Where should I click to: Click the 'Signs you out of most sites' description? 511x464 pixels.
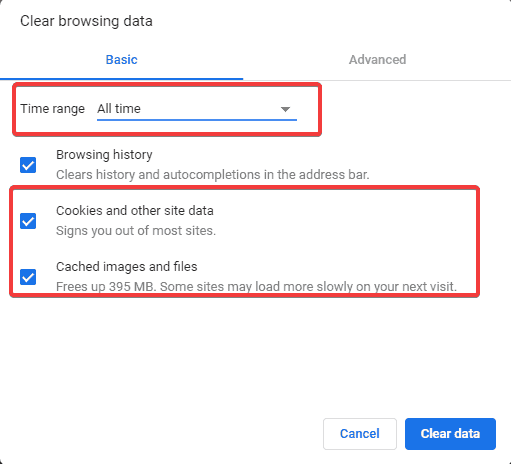point(136,231)
